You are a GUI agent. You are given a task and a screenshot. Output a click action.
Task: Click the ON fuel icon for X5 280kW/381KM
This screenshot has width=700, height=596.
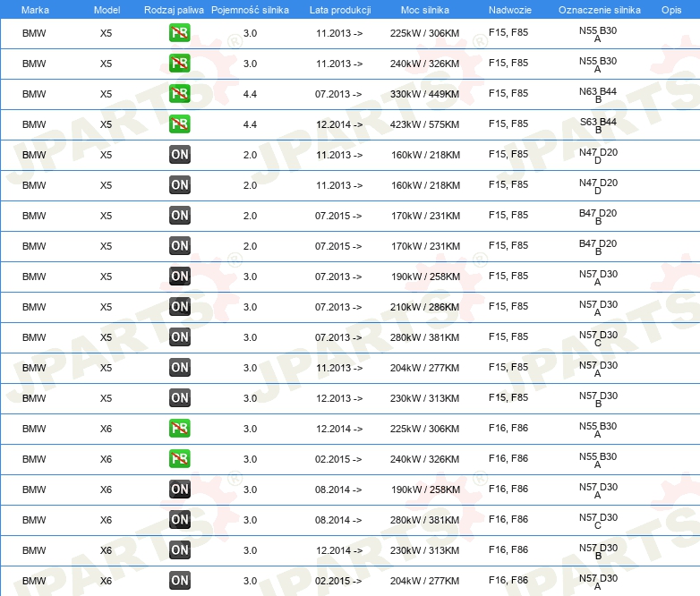[180, 337]
